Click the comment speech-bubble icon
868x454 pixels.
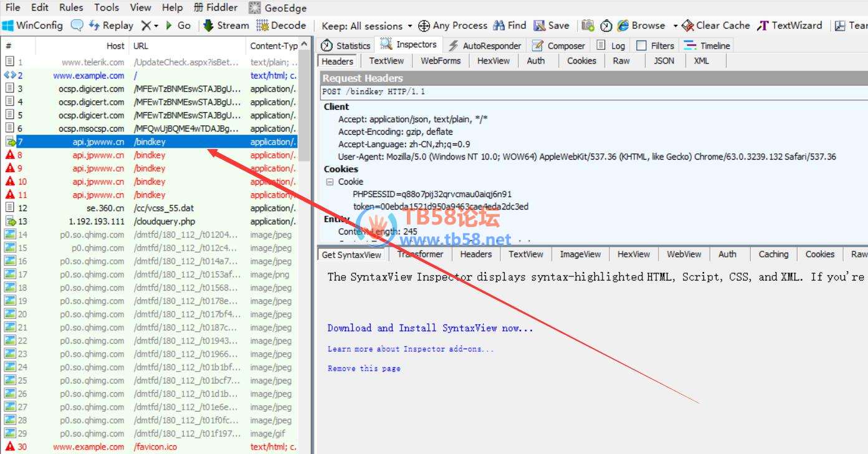[x=77, y=26]
